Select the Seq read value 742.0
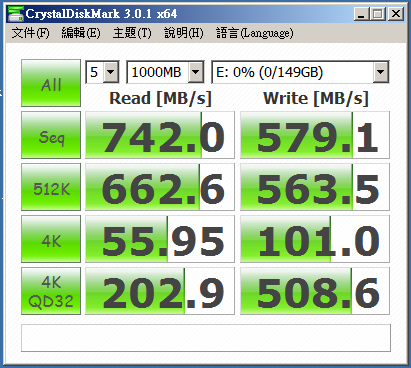411x368 pixels. [160, 135]
